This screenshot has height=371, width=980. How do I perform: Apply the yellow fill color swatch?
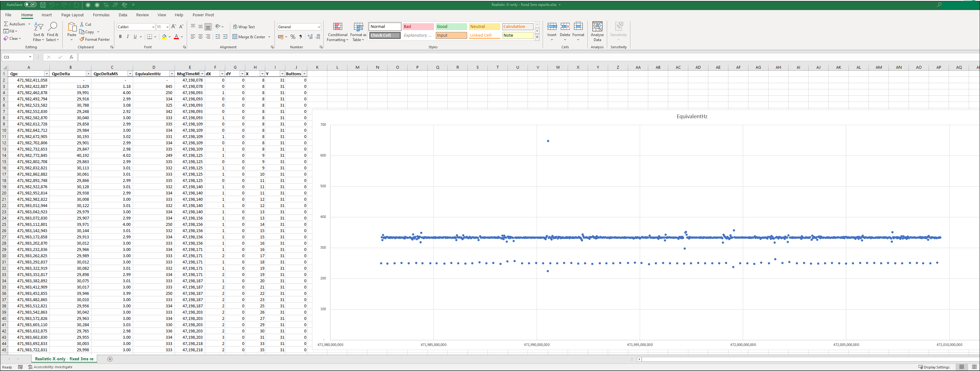(164, 37)
